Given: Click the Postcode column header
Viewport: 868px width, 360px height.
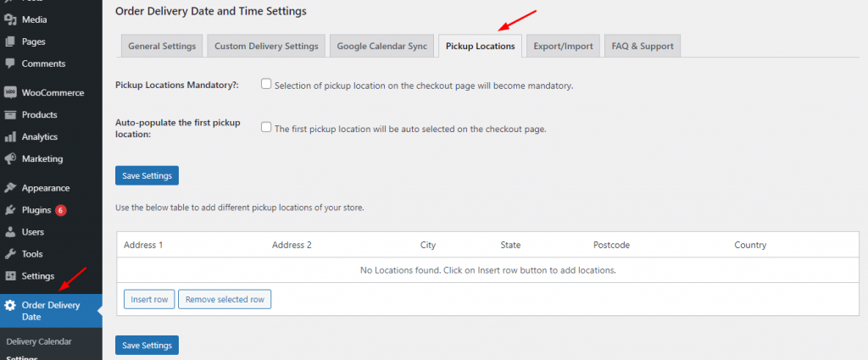Looking at the screenshot, I should 611,245.
